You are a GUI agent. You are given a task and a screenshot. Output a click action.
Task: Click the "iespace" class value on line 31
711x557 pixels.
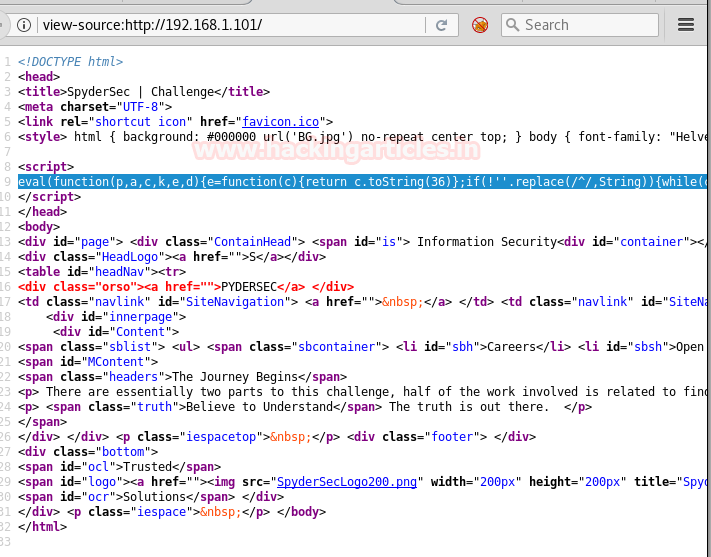(x=161, y=512)
